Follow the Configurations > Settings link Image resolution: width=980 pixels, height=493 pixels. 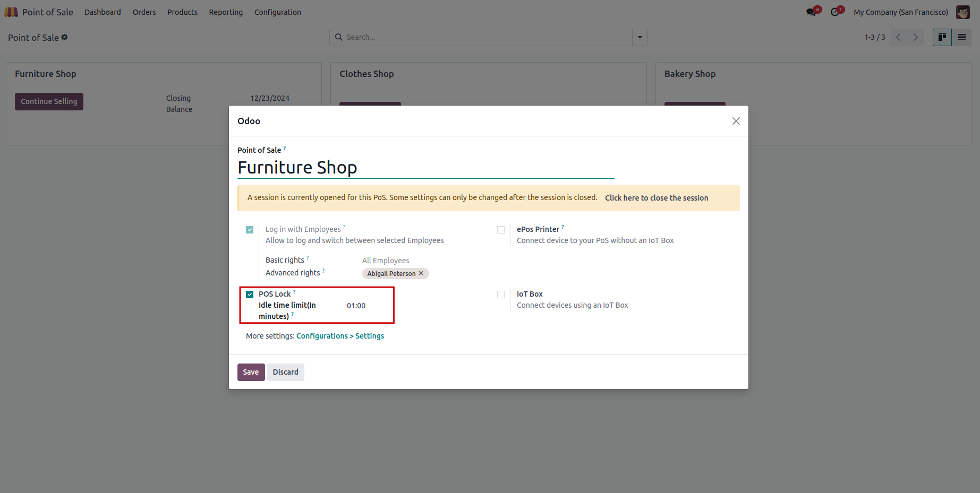pos(340,336)
